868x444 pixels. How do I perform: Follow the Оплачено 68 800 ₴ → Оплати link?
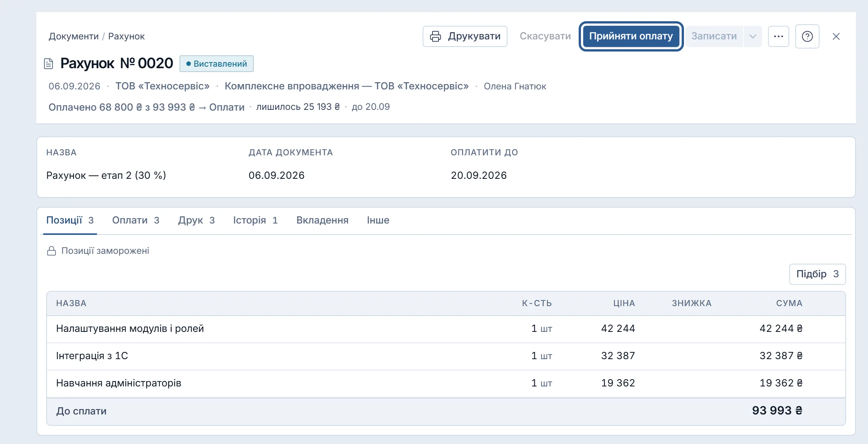[x=146, y=107]
